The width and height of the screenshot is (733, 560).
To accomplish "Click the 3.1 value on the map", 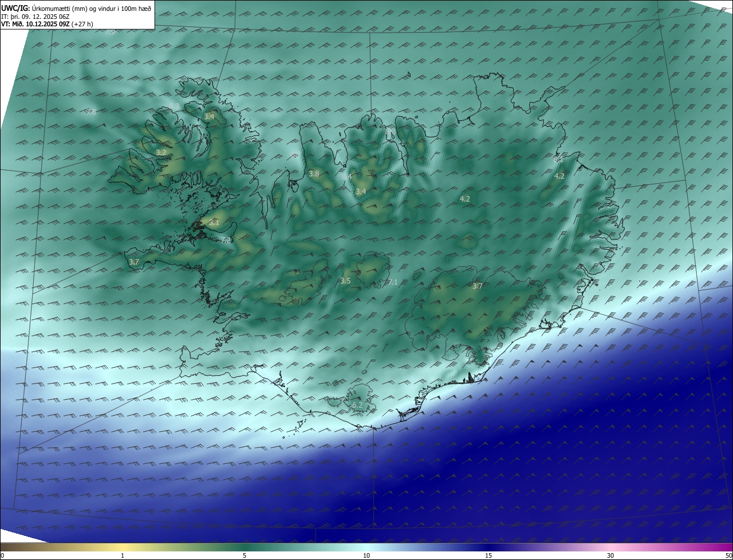I will click(214, 222).
